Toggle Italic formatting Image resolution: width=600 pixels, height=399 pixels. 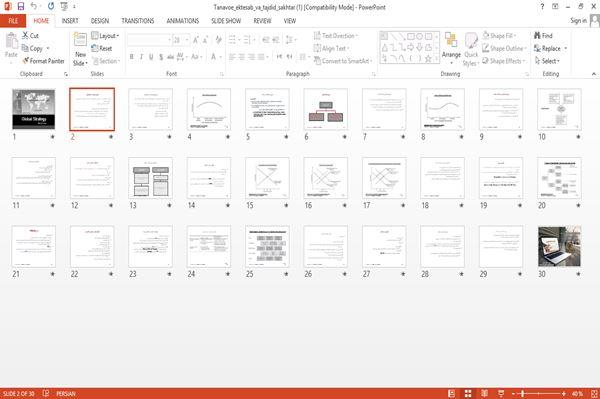click(141, 57)
